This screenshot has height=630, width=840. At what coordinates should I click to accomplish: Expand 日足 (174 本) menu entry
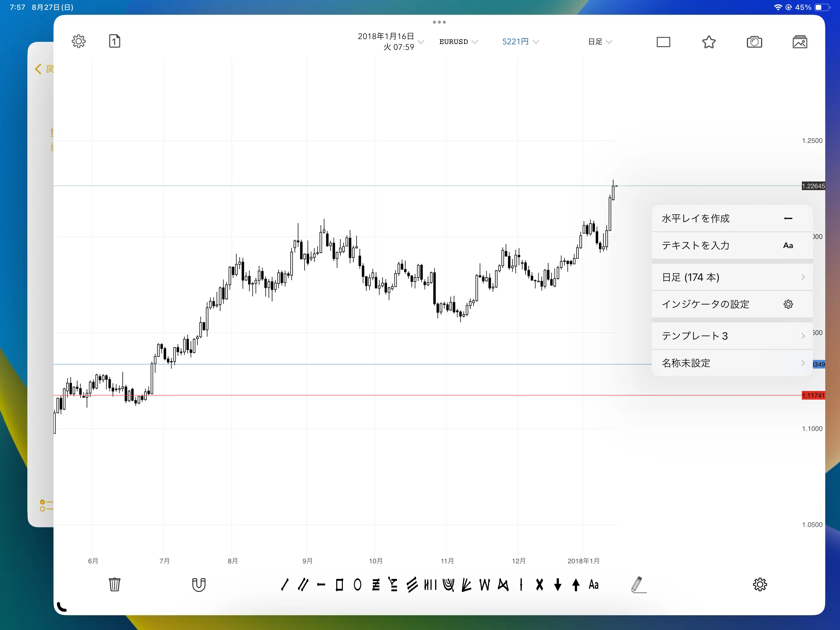tap(732, 277)
